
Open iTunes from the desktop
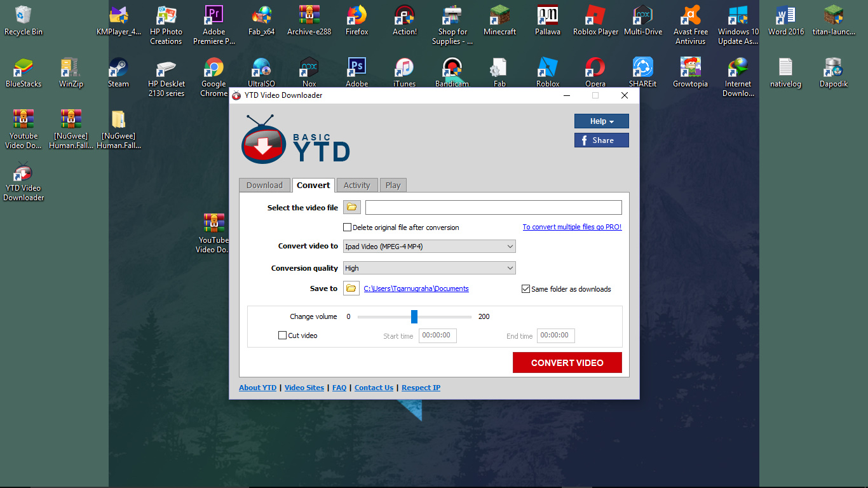(404, 71)
